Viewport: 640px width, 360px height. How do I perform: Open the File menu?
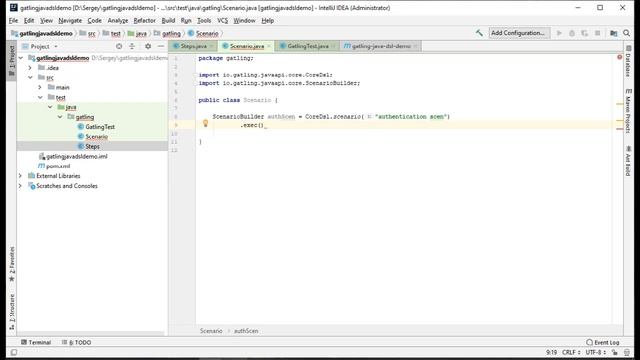[x=13, y=20]
